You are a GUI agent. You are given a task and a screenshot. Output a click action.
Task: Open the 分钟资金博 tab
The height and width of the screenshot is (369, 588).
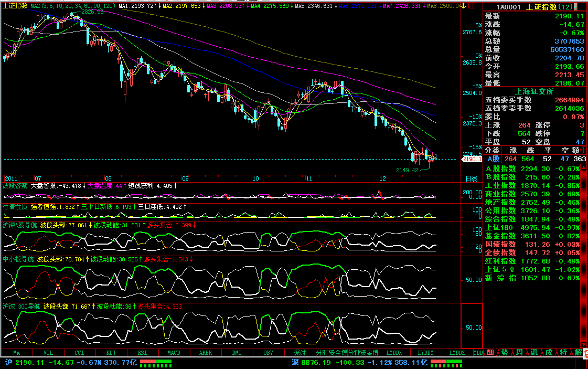363,353
